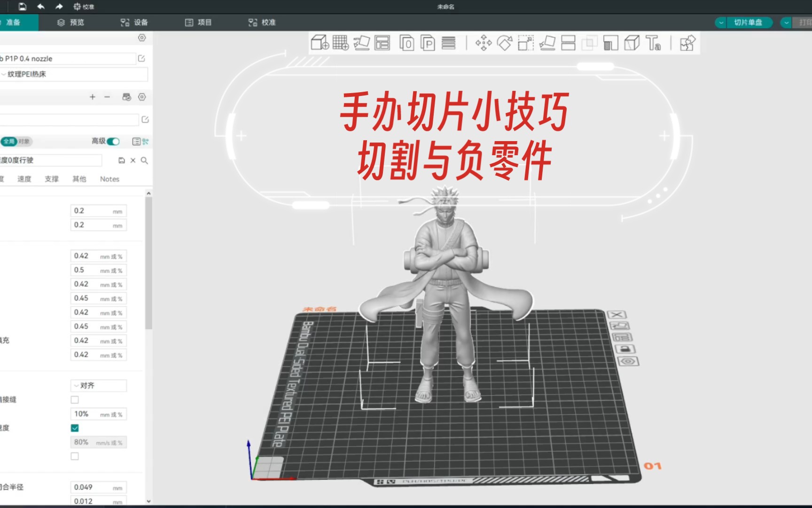Toggle the plate 01 lock icon

click(x=625, y=349)
